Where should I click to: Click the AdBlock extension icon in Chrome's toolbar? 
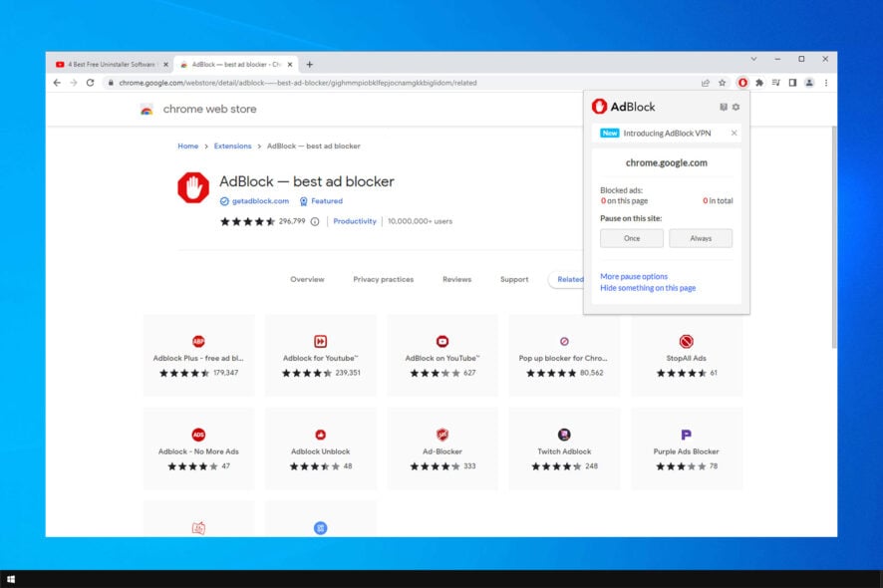(x=742, y=83)
